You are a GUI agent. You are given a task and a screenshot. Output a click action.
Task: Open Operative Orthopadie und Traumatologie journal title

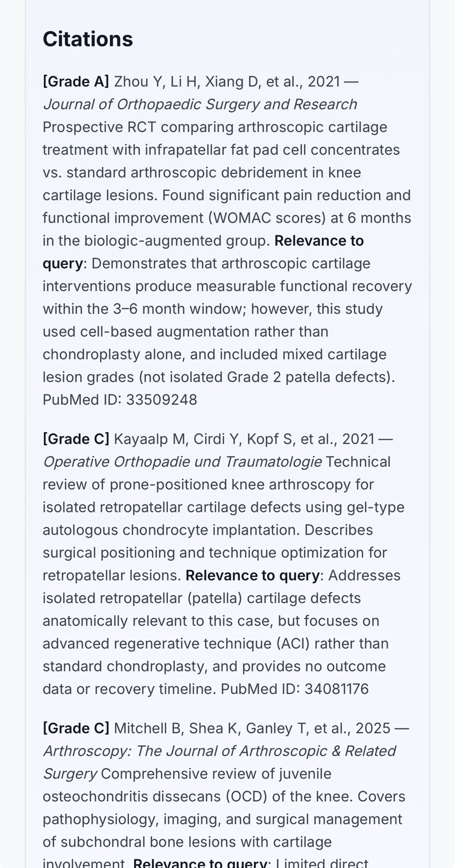coord(182,462)
